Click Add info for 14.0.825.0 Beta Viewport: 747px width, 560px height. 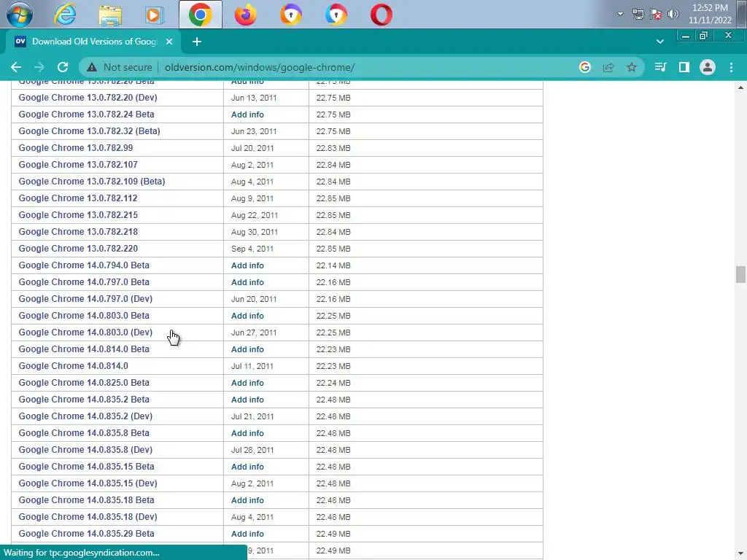tap(247, 383)
